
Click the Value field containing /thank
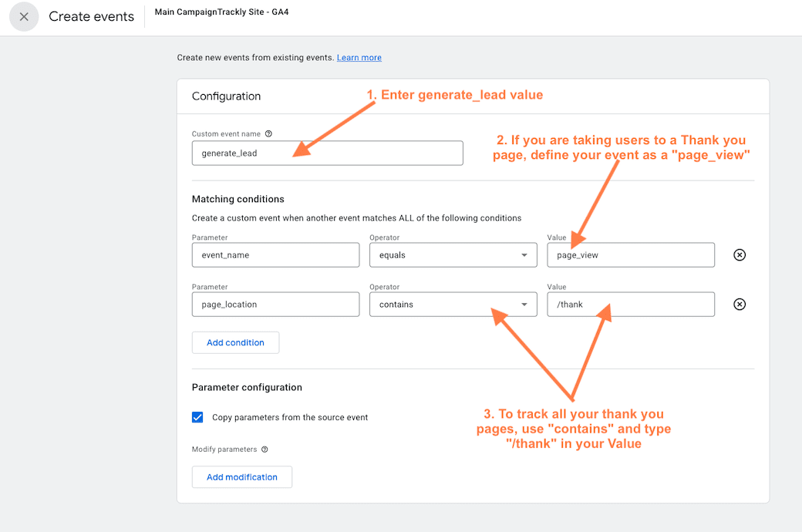coord(630,304)
